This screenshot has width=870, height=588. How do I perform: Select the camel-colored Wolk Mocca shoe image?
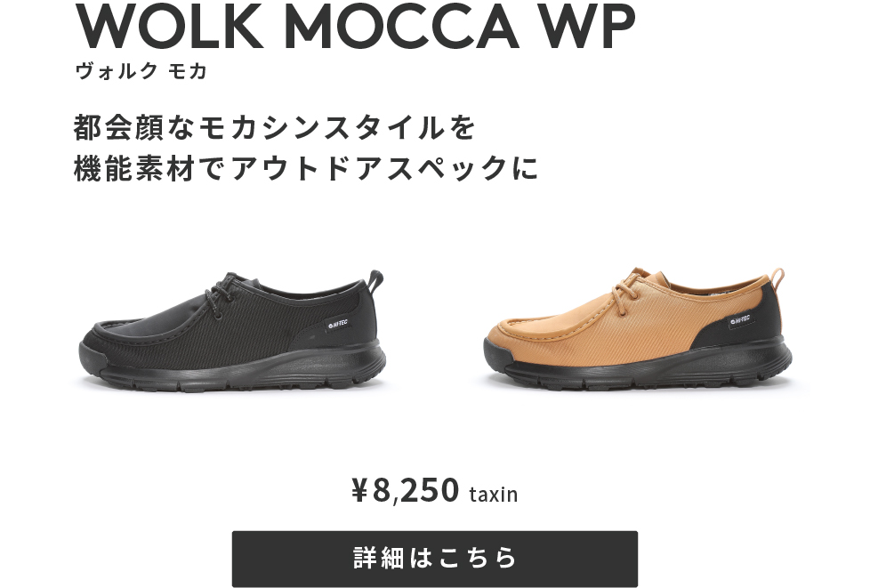[x=636, y=328]
